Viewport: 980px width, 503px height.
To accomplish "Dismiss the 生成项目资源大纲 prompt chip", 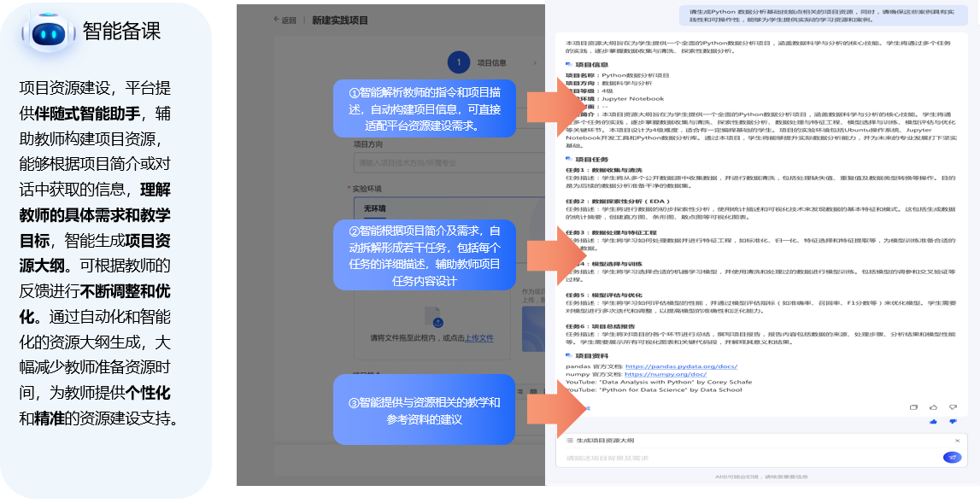I will tap(957, 441).
